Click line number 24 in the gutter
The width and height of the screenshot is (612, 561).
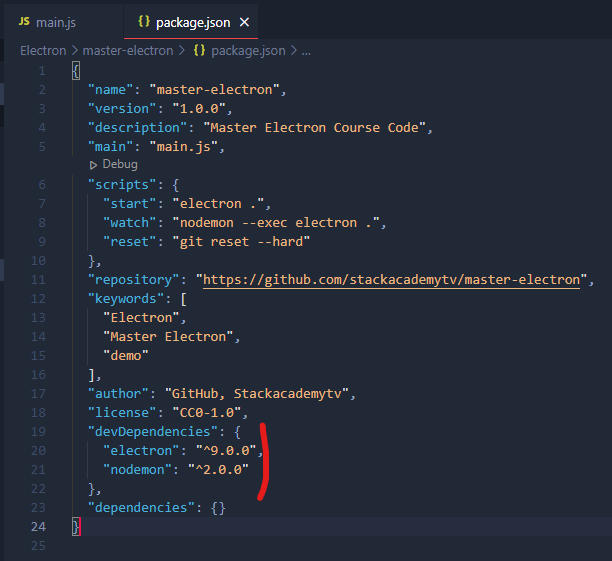38,527
